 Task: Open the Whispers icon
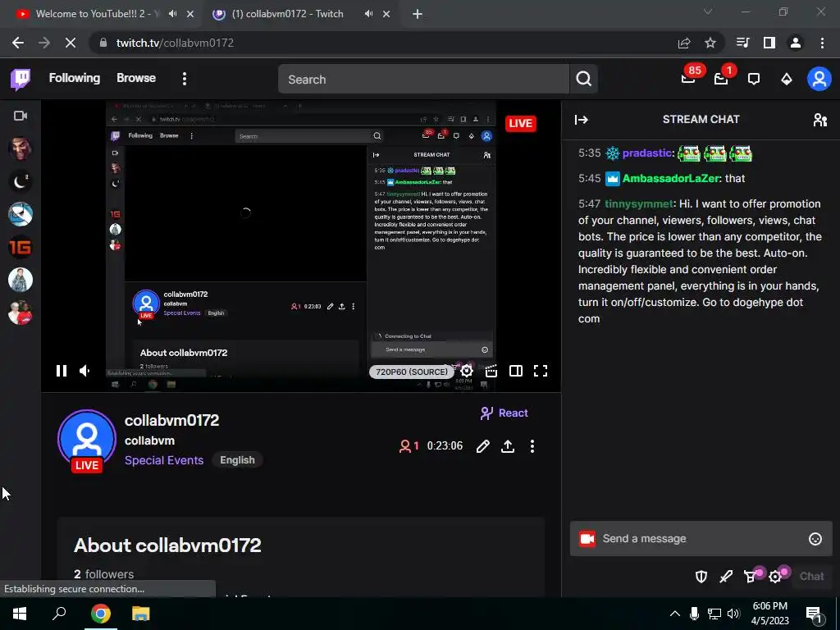[754, 80]
